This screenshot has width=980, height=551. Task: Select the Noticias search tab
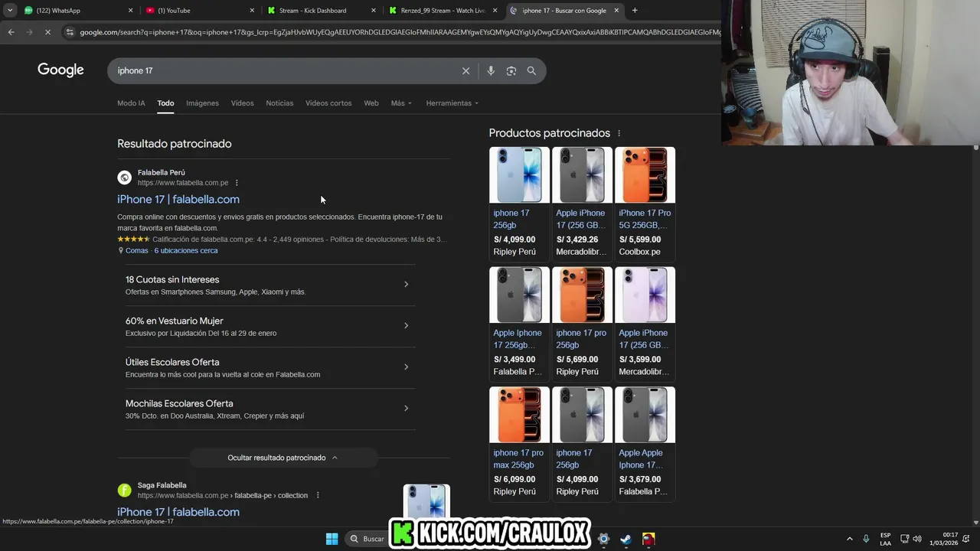[x=279, y=103]
